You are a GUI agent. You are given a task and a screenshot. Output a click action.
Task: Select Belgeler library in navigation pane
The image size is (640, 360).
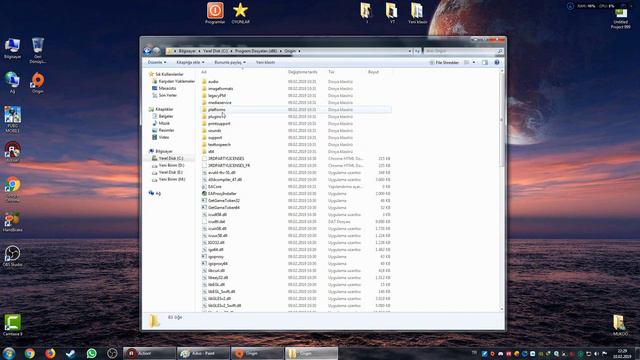[166, 116]
